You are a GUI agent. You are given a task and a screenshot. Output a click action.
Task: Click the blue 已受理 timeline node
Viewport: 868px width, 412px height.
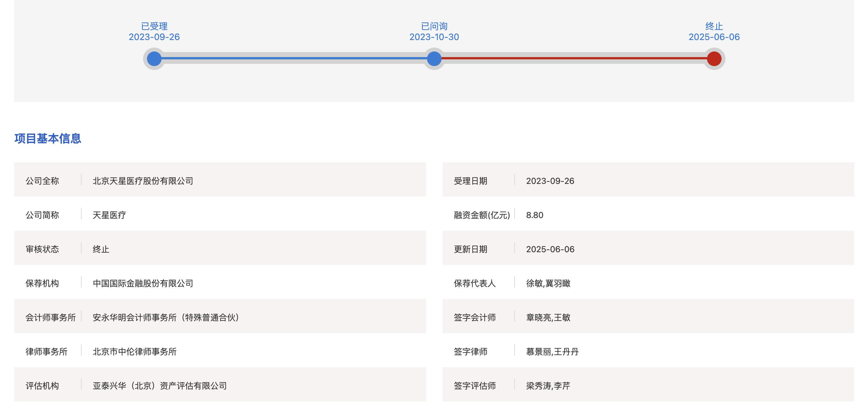pos(154,58)
